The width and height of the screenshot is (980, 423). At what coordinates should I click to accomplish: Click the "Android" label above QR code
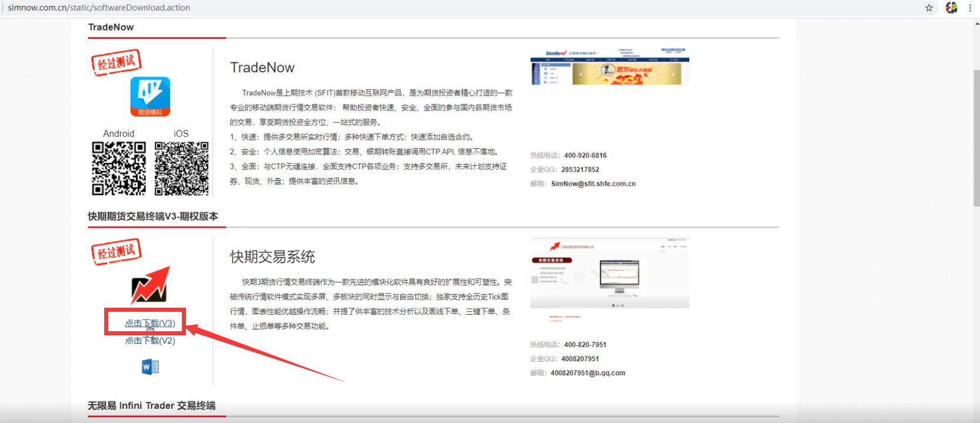click(x=119, y=134)
